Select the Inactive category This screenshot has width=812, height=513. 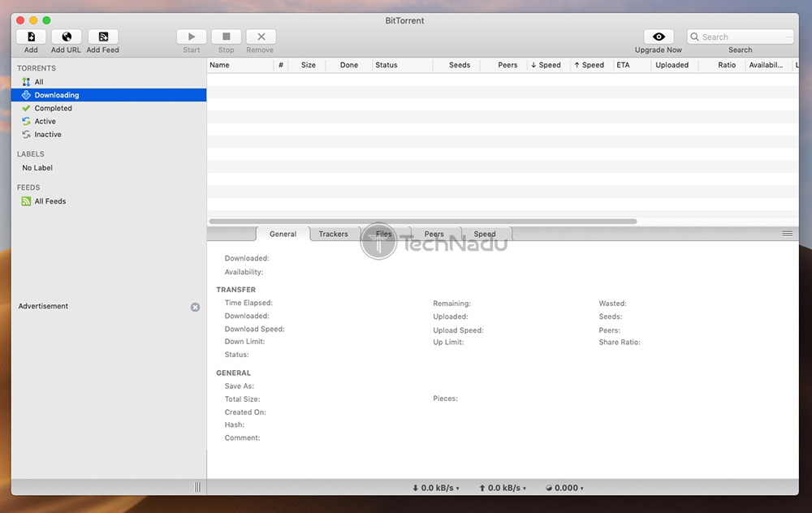(x=109, y=134)
